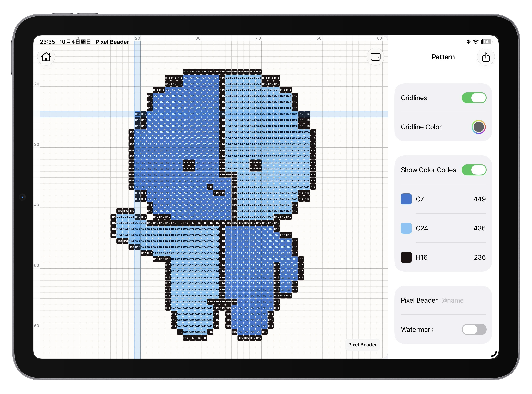This screenshot has width=532, height=394.
Task: Click row ruler number 50
Action: (36, 265)
